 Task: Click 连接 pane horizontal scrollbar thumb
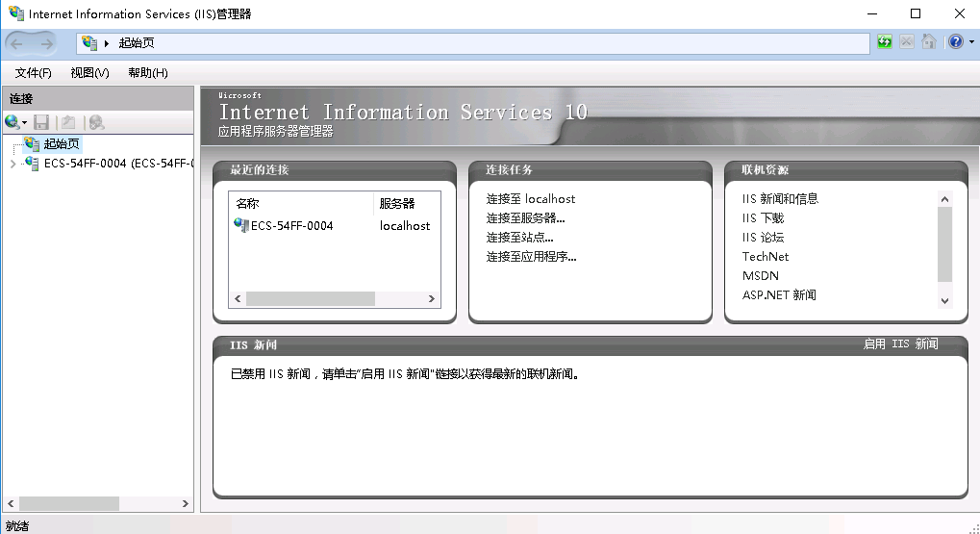[x=69, y=503]
